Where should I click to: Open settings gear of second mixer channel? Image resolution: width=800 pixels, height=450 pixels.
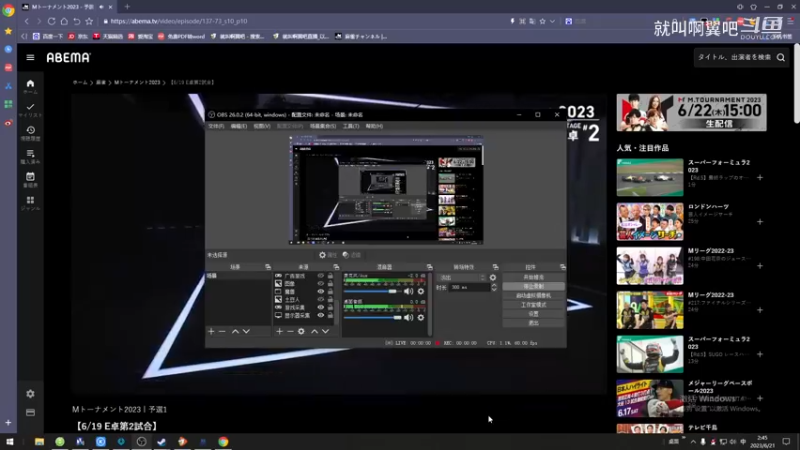pyautogui.click(x=420, y=317)
